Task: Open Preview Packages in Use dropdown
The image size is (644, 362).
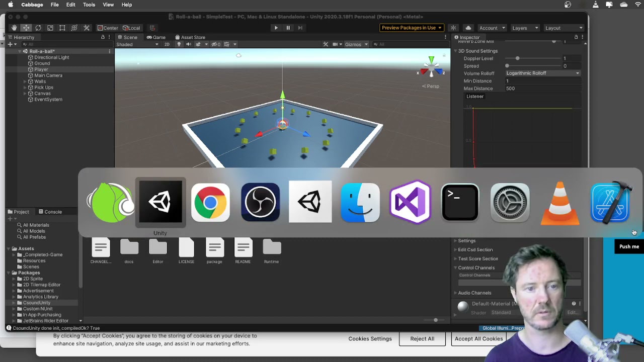Action: (x=412, y=28)
